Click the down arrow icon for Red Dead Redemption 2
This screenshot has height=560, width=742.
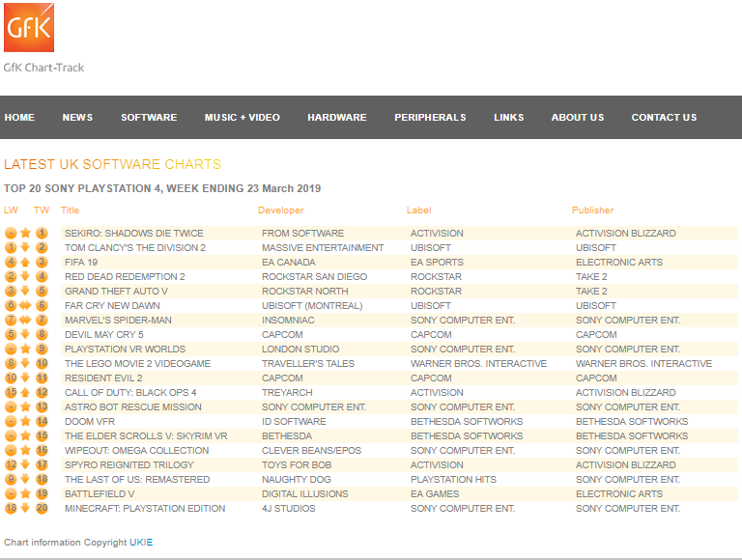pyautogui.click(x=25, y=276)
